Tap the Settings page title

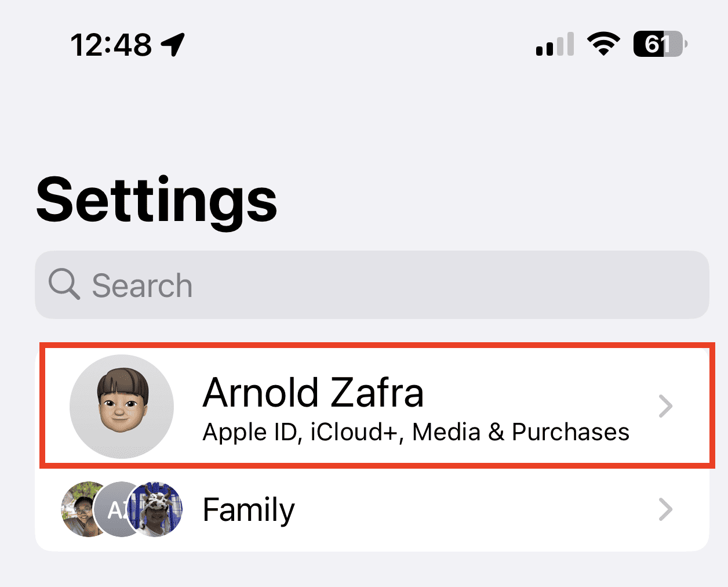tap(156, 200)
